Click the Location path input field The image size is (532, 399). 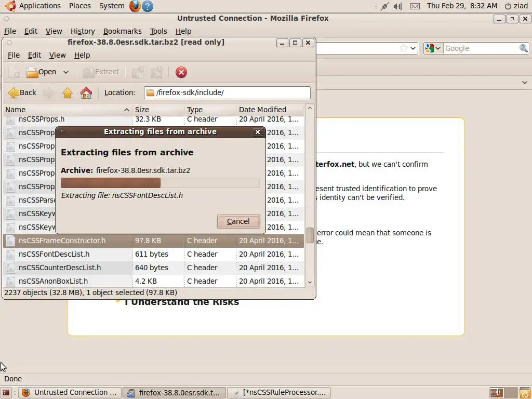coord(227,92)
